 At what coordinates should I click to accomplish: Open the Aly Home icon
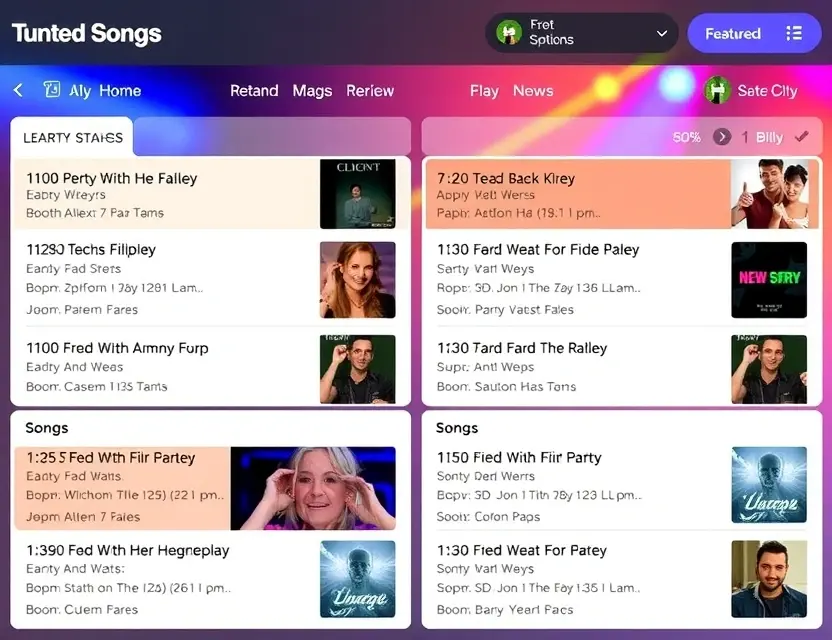[x=51, y=89]
